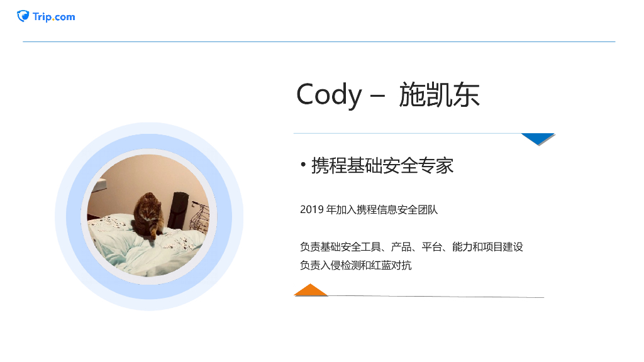Viewport: 644px width, 362px height.
Task: Select the bullet 携程基础安全专家
Action: [377, 165]
